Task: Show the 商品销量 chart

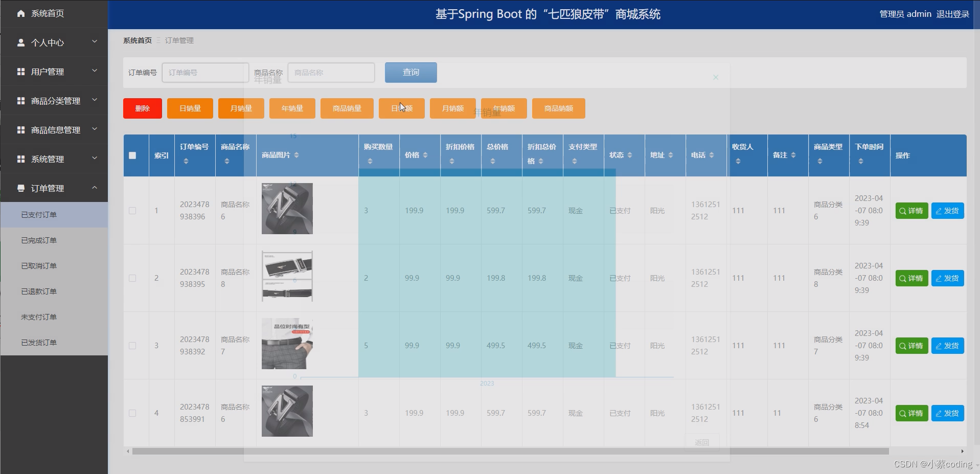Action: [347, 108]
